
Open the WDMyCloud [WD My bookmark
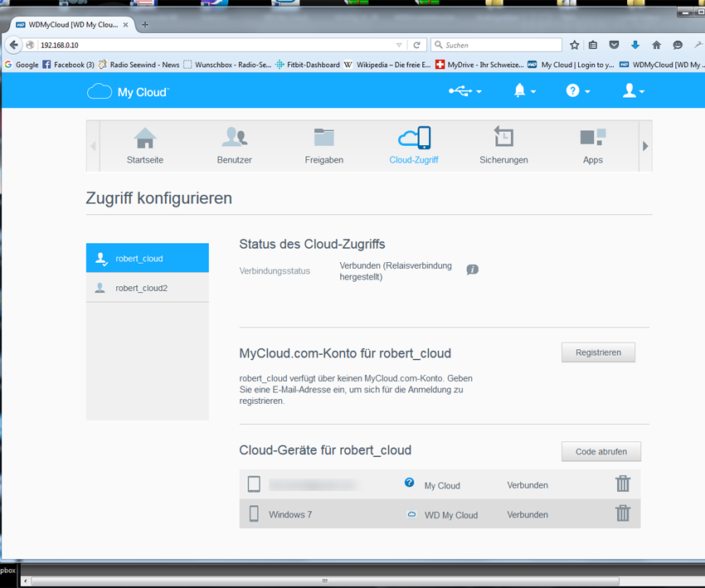tap(662, 65)
